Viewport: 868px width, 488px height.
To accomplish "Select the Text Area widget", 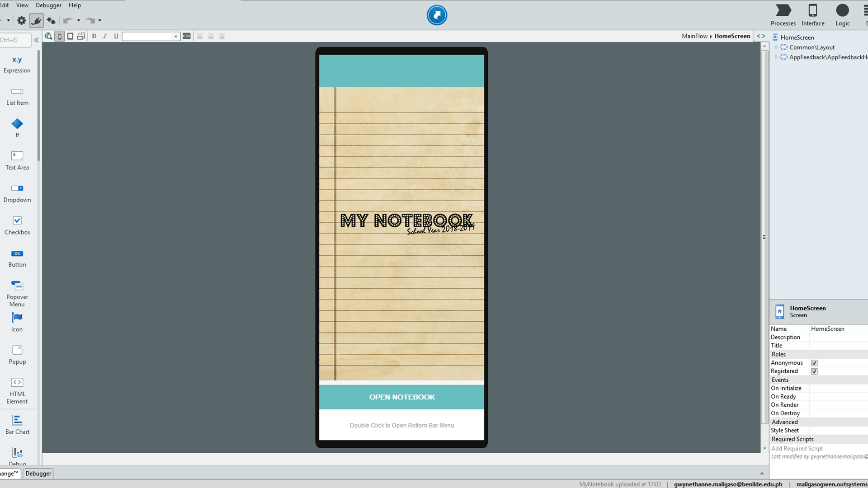I will [17, 161].
